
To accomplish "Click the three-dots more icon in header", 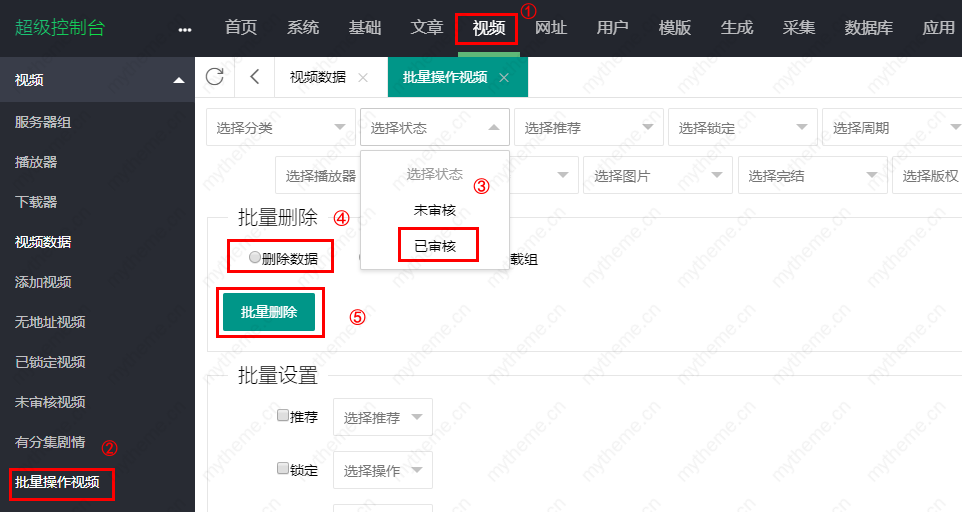I will pyautogui.click(x=184, y=29).
